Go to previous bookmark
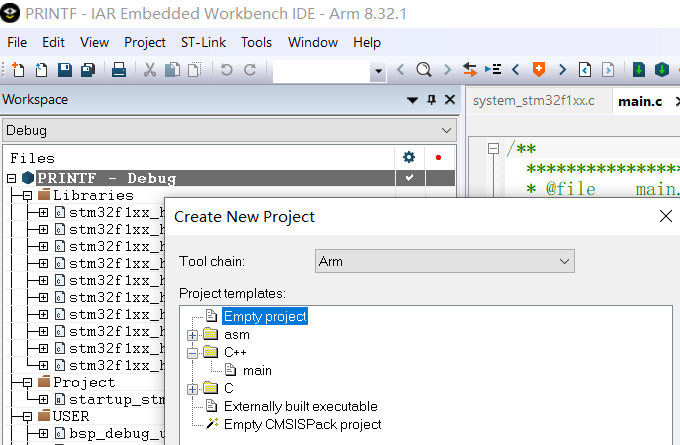 coord(516,69)
